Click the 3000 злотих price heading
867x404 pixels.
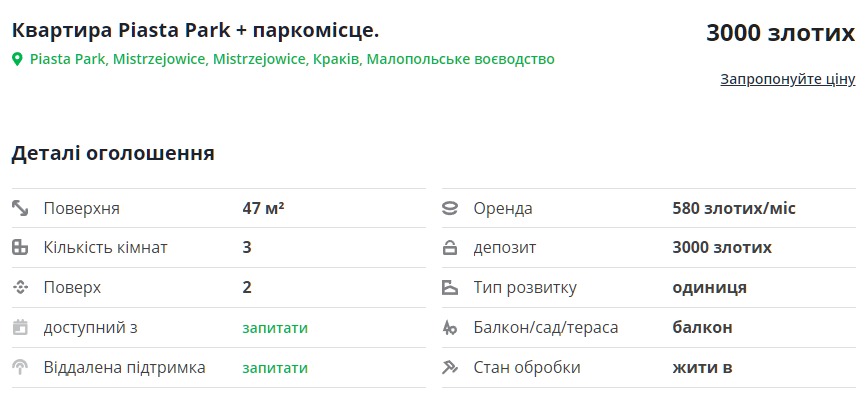[x=780, y=33]
